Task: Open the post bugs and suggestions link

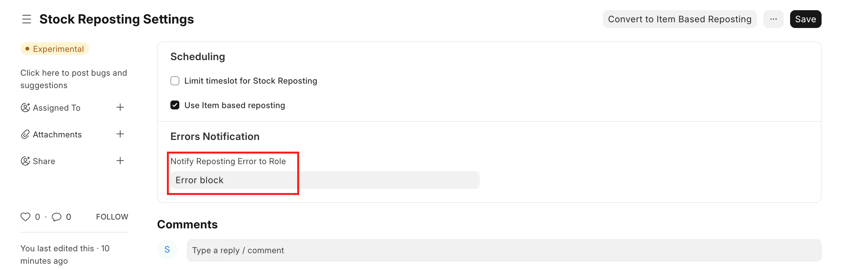Action: coord(73,79)
